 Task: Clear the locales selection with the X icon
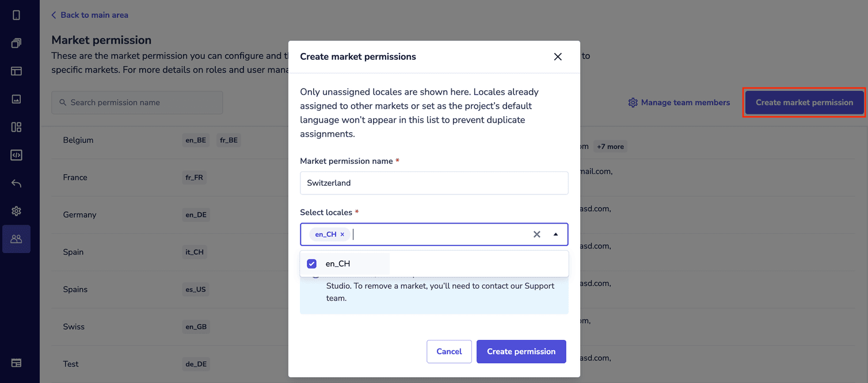click(x=536, y=234)
